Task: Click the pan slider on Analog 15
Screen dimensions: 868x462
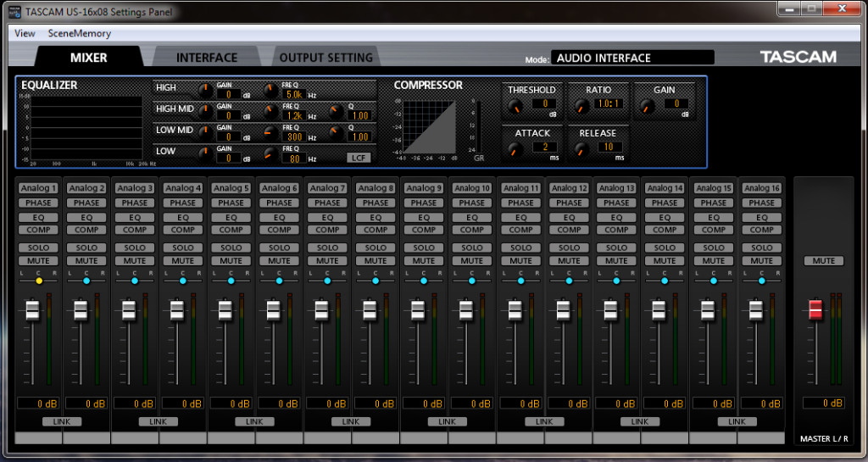Action: 714,281
